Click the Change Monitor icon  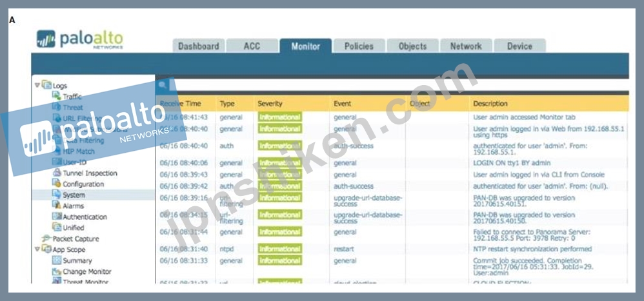57,271
